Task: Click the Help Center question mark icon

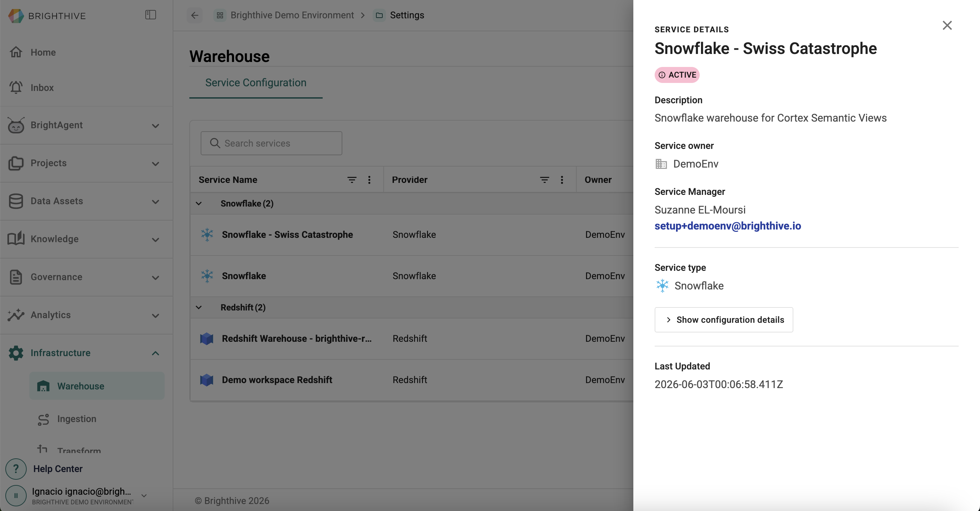Action: click(16, 469)
